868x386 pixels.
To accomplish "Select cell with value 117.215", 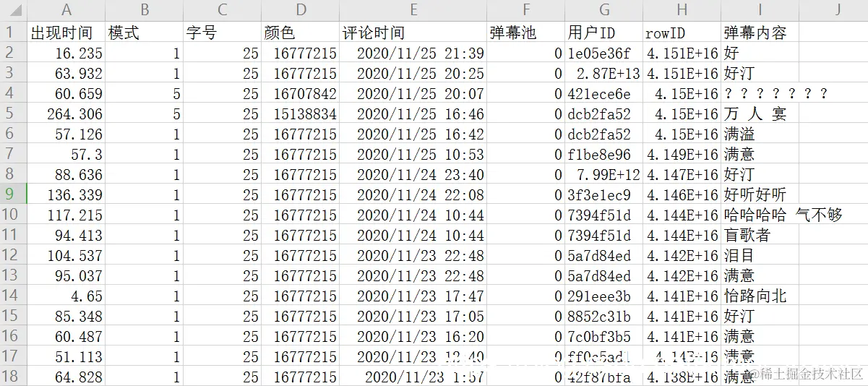I will (66, 215).
